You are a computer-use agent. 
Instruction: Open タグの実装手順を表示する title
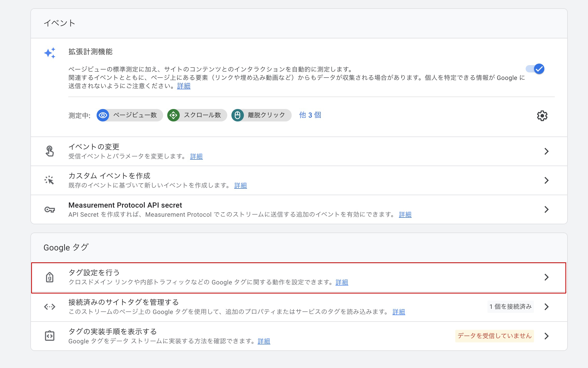coord(113,331)
